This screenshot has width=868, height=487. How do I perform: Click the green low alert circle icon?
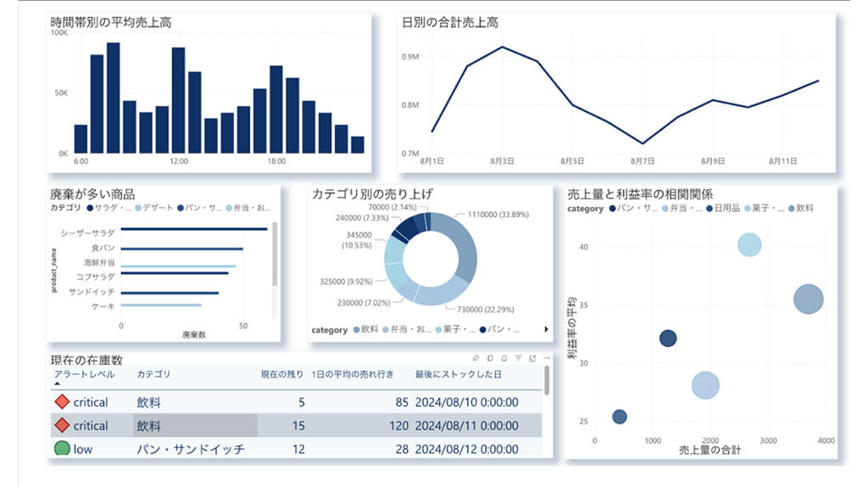(x=62, y=449)
